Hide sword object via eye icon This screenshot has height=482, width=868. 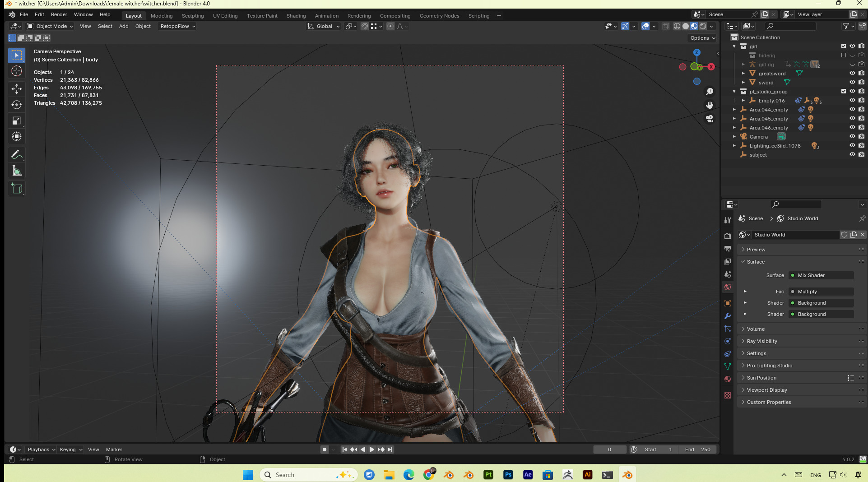[852, 82]
